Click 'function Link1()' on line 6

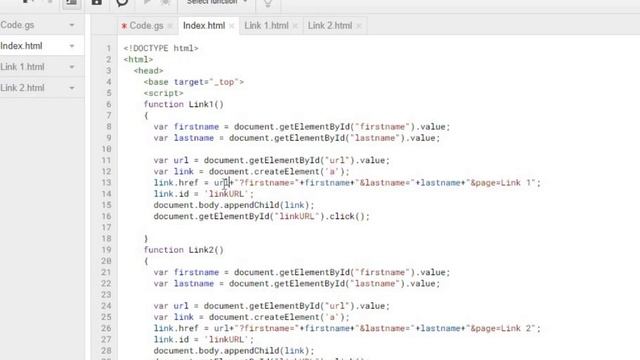point(184,104)
